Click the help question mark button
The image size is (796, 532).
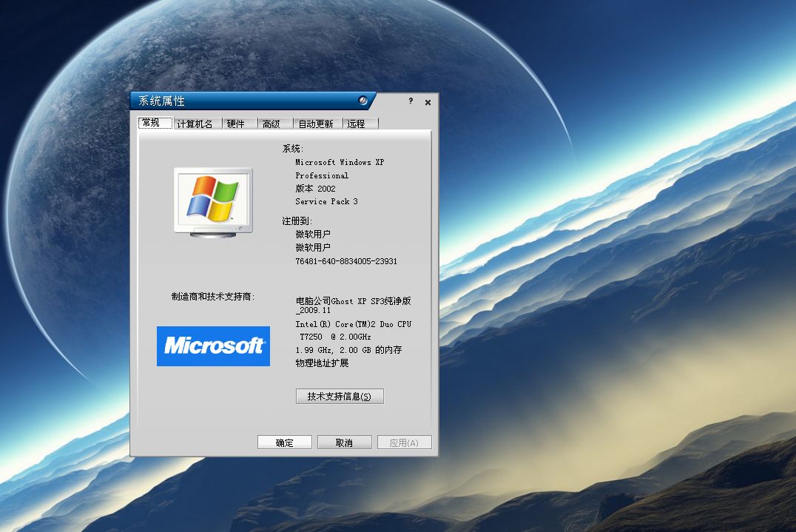411,101
